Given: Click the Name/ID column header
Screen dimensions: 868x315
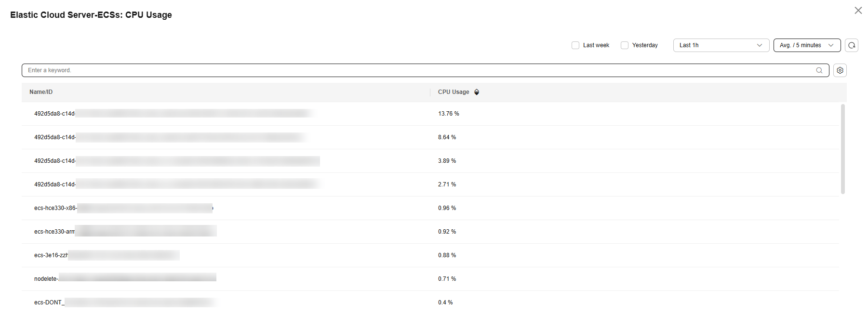Looking at the screenshot, I should 41,92.
